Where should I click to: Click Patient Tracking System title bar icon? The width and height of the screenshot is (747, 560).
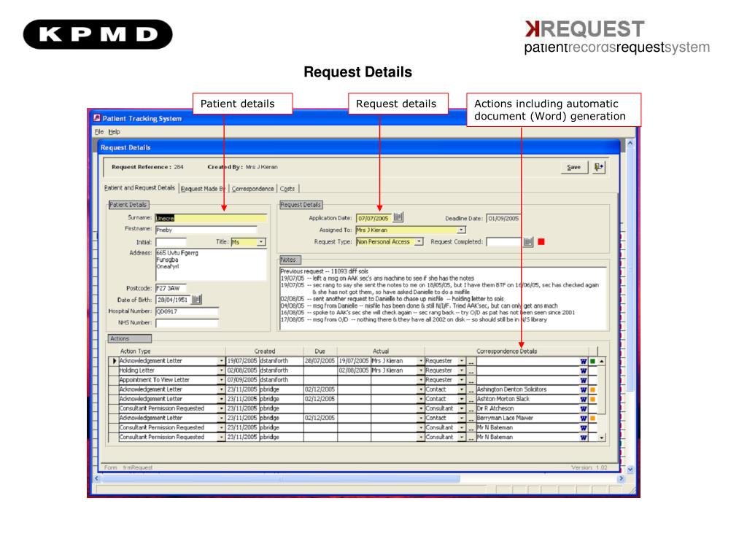tap(97, 118)
